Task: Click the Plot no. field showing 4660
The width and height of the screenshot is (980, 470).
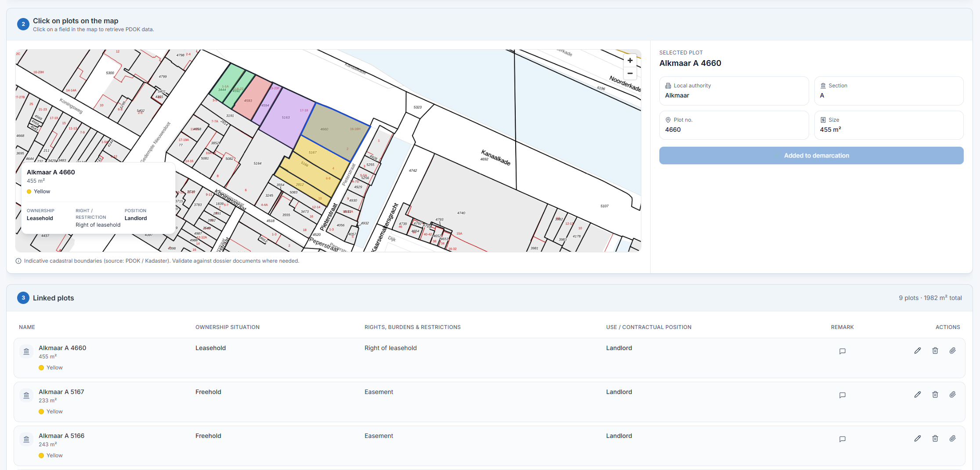Action: pos(734,125)
